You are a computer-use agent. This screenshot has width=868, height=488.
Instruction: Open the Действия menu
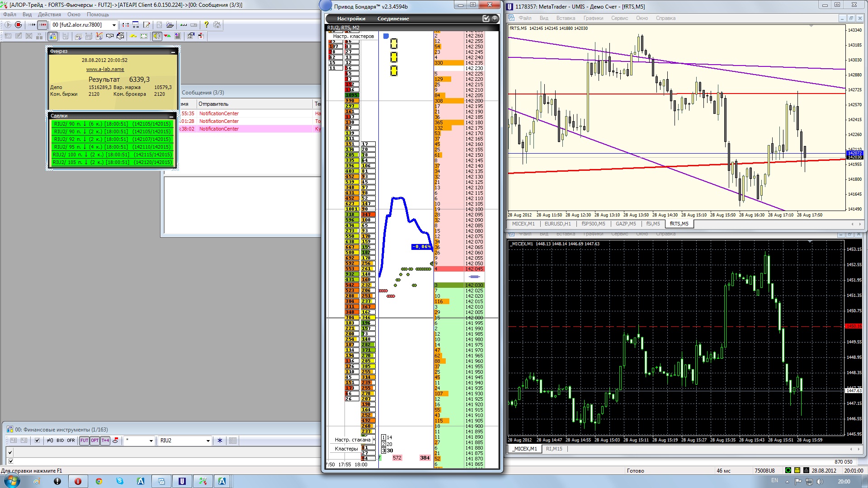pos(49,14)
